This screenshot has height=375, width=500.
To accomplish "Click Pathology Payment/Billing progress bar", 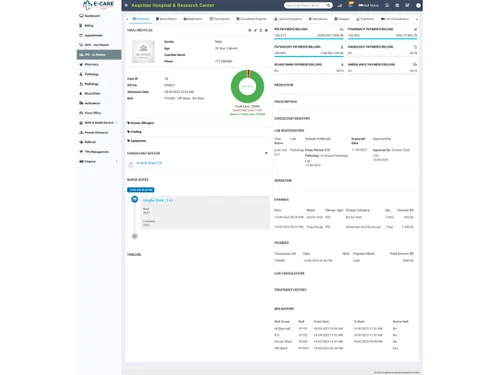I will tap(309, 56).
